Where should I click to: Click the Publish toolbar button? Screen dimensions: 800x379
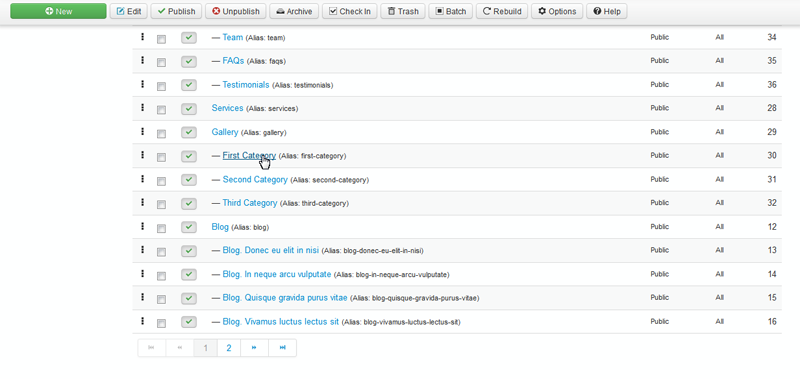177,11
